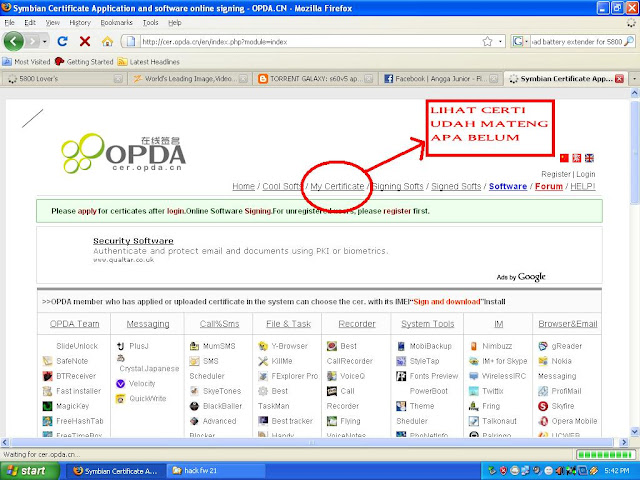The width and height of the screenshot is (640, 480).
Task: Open the My Certificate link
Action: click(337, 186)
